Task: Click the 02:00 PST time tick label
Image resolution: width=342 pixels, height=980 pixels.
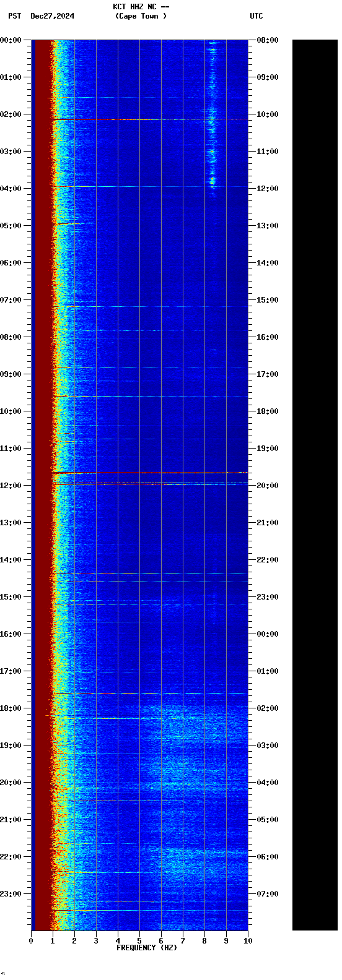Action: 11,114
